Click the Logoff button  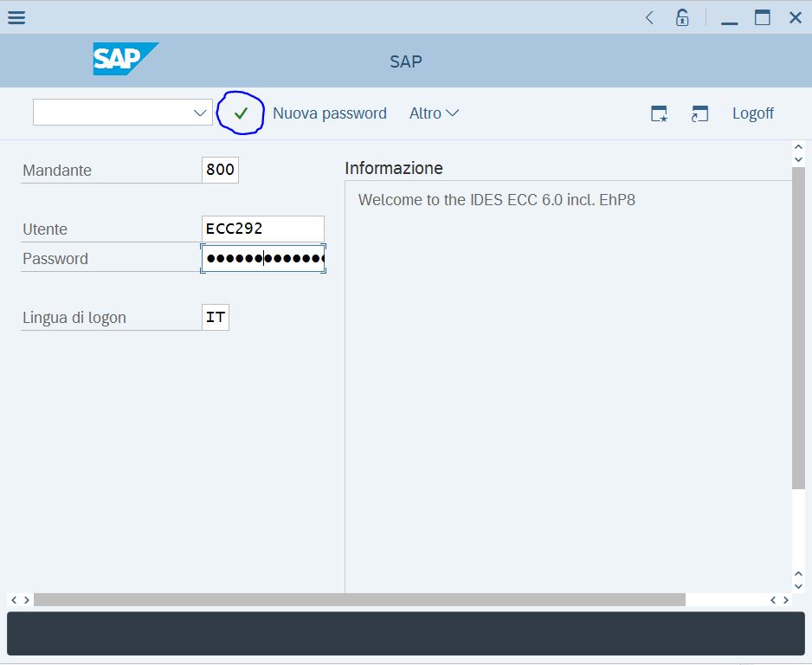tap(753, 113)
